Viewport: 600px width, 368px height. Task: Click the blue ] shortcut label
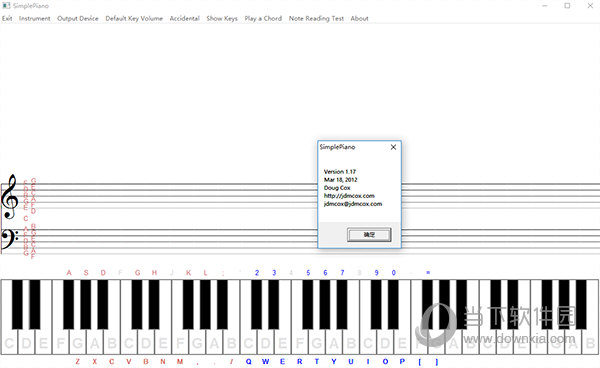click(x=437, y=361)
